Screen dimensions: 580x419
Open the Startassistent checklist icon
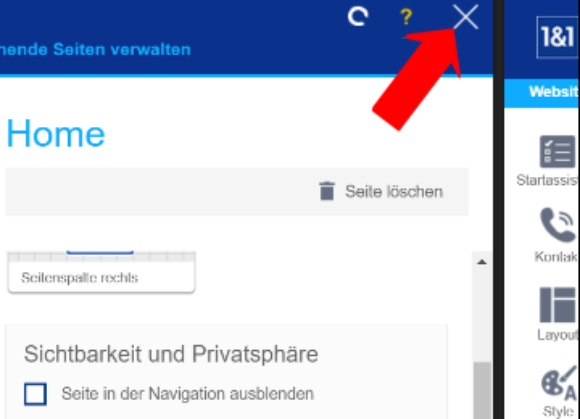point(557,152)
